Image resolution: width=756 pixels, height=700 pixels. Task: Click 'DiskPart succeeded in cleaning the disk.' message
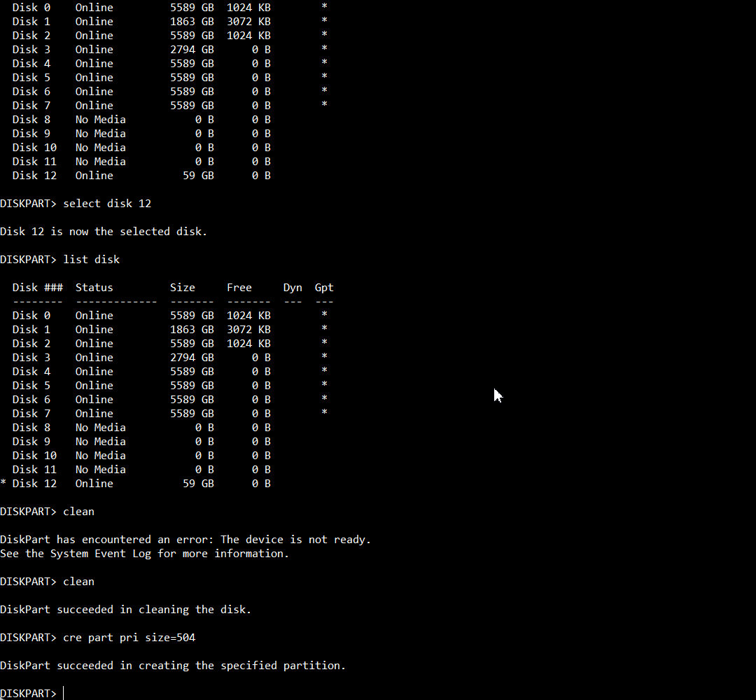click(126, 610)
